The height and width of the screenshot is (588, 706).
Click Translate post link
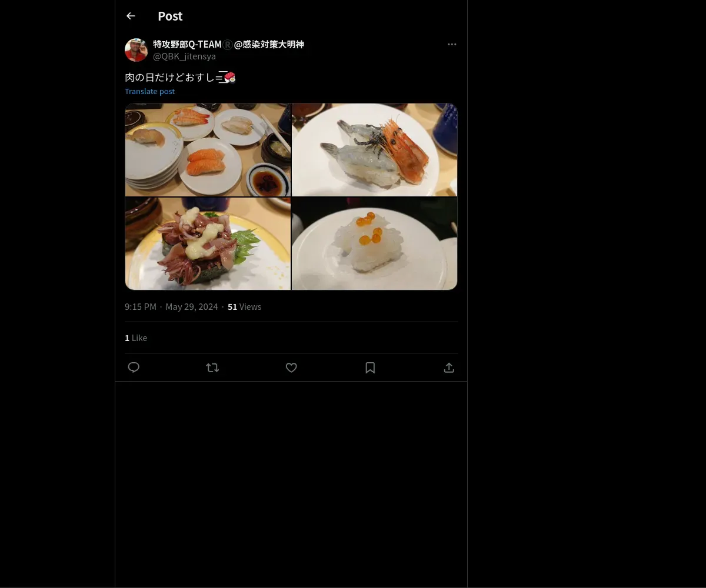[x=149, y=91]
